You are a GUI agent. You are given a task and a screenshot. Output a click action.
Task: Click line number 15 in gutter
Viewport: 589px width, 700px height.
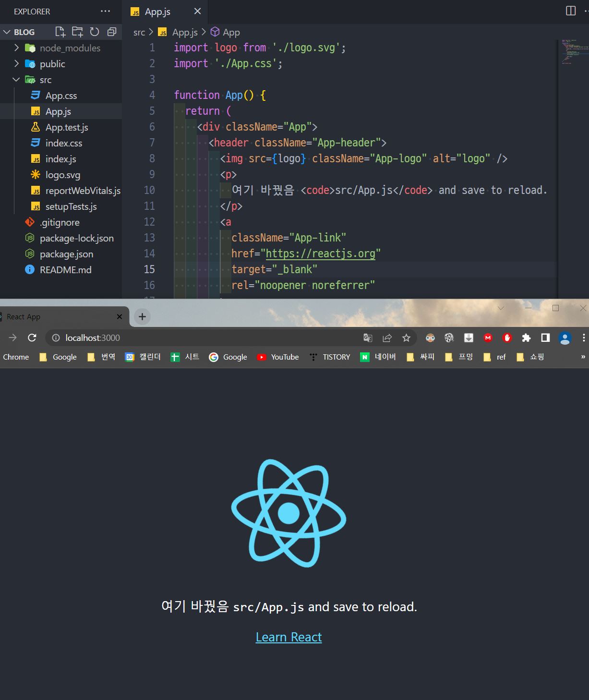[x=149, y=269]
